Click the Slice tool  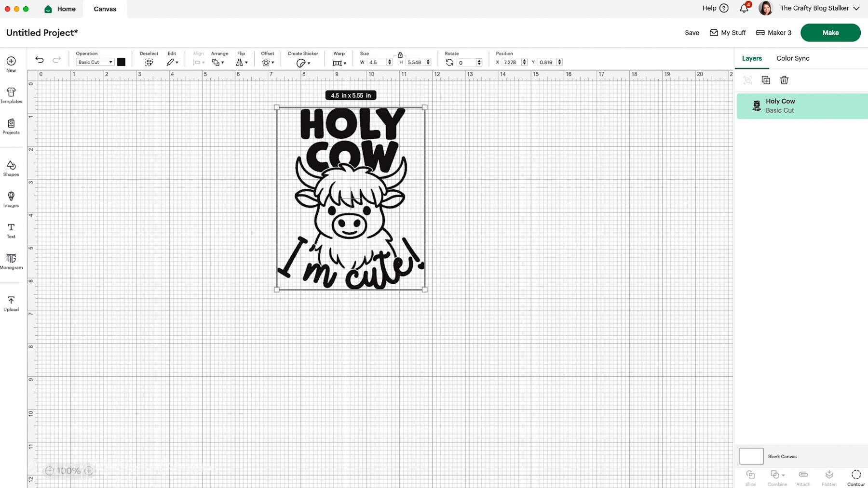750,478
